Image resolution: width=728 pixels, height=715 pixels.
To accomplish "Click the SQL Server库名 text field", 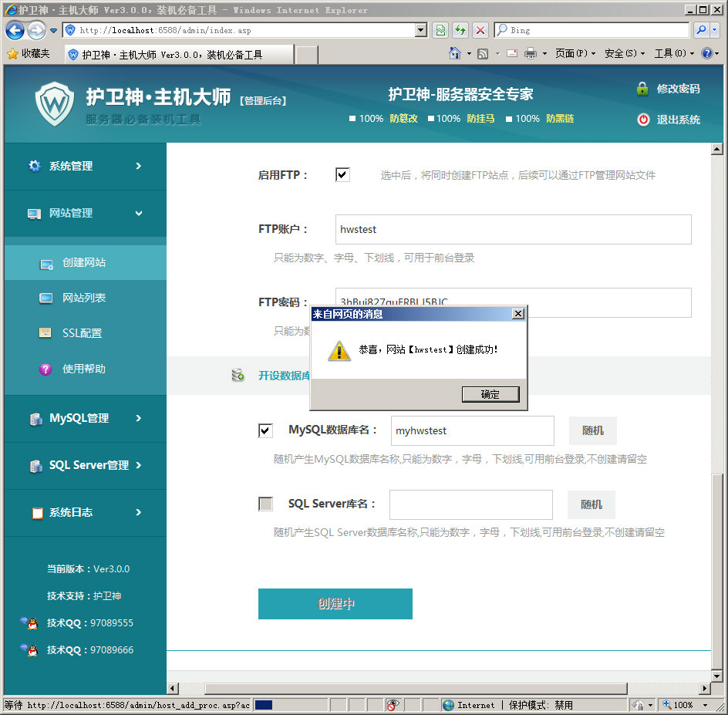I will pyautogui.click(x=470, y=504).
